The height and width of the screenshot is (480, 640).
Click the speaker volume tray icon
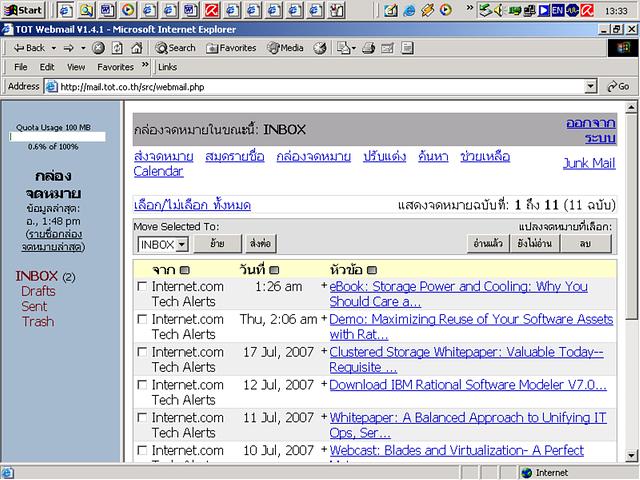click(x=499, y=10)
